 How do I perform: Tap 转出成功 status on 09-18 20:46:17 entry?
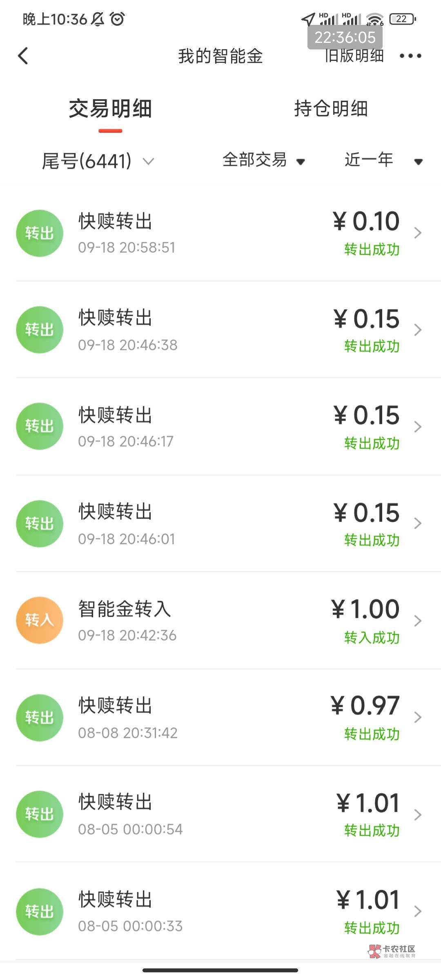click(372, 443)
